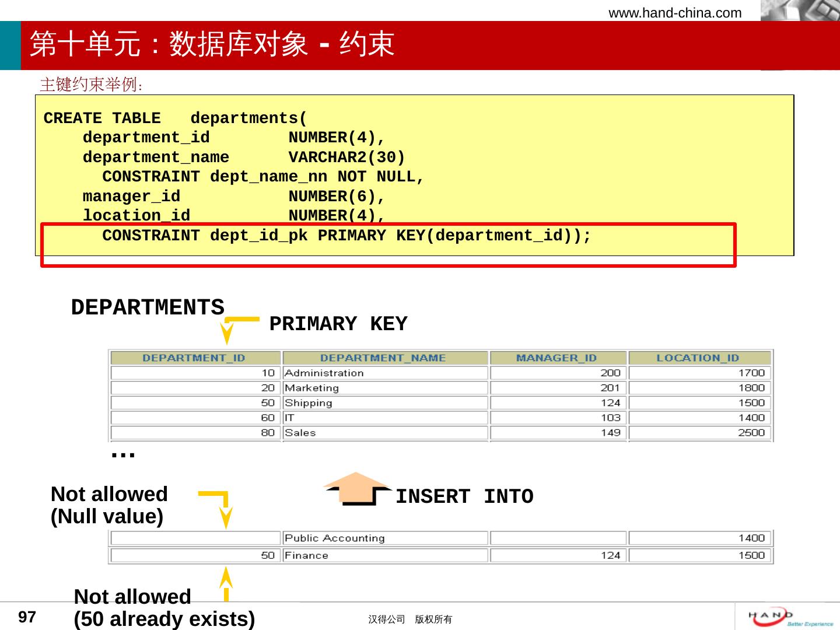Image resolution: width=840 pixels, height=630 pixels.
Task: Select the DEPARTMENT_NAME column header
Action: point(385,358)
